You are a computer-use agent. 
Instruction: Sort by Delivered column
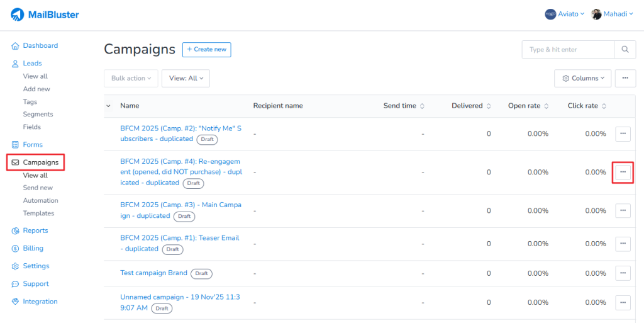[x=488, y=106]
